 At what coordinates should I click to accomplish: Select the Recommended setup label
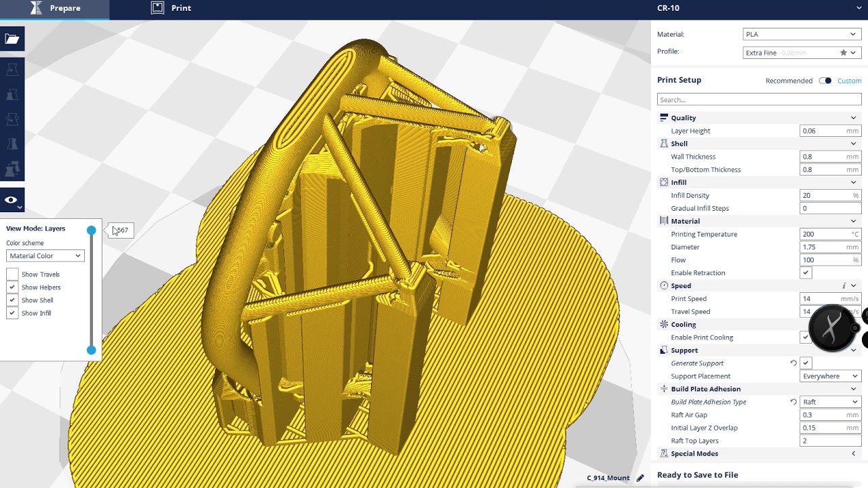click(789, 81)
